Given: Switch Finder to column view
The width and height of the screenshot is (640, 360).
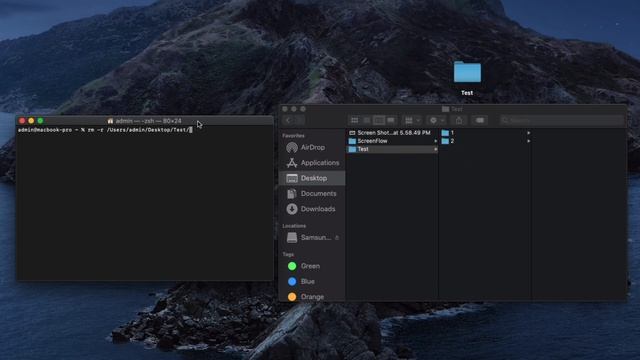Looking at the screenshot, I should coord(379,120).
